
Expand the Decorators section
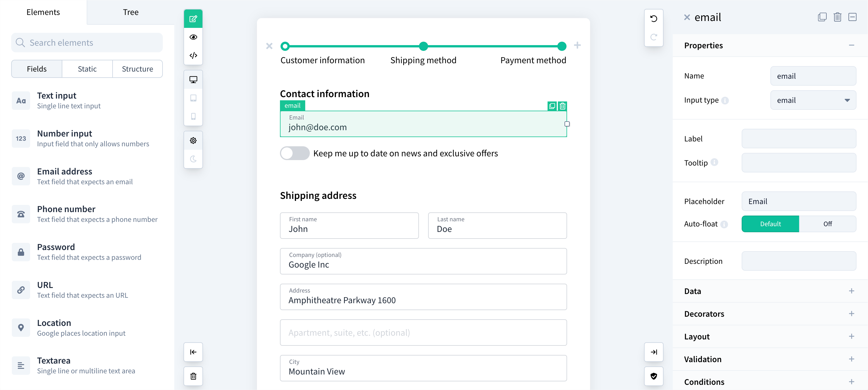[x=852, y=314]
